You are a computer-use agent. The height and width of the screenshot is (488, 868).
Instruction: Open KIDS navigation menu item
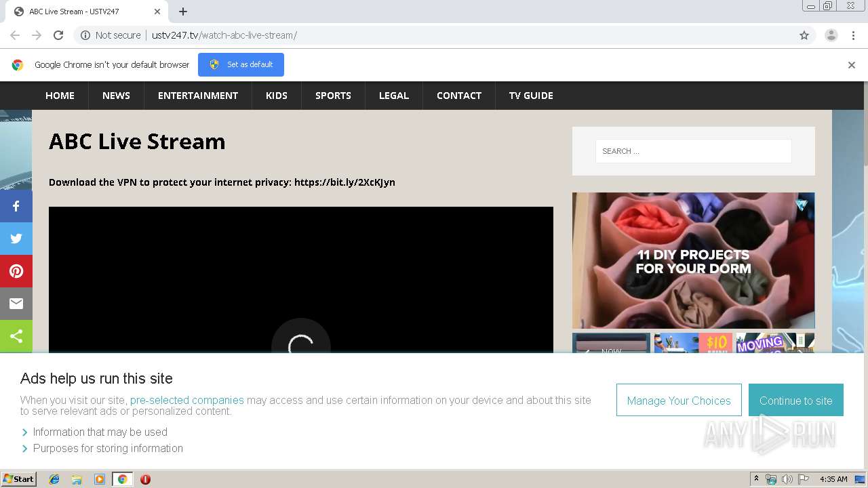tap(277, 96)
